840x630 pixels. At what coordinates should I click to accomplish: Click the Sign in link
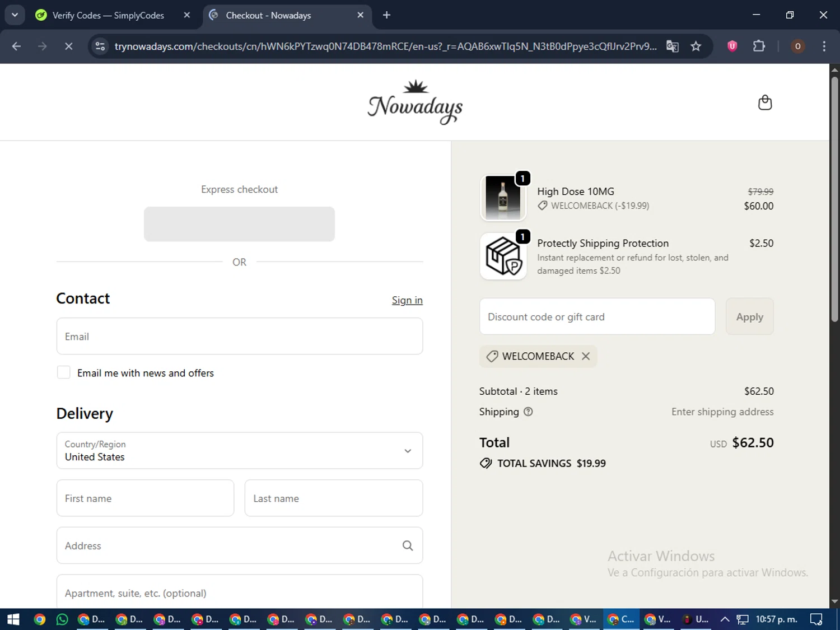[407, 300]
